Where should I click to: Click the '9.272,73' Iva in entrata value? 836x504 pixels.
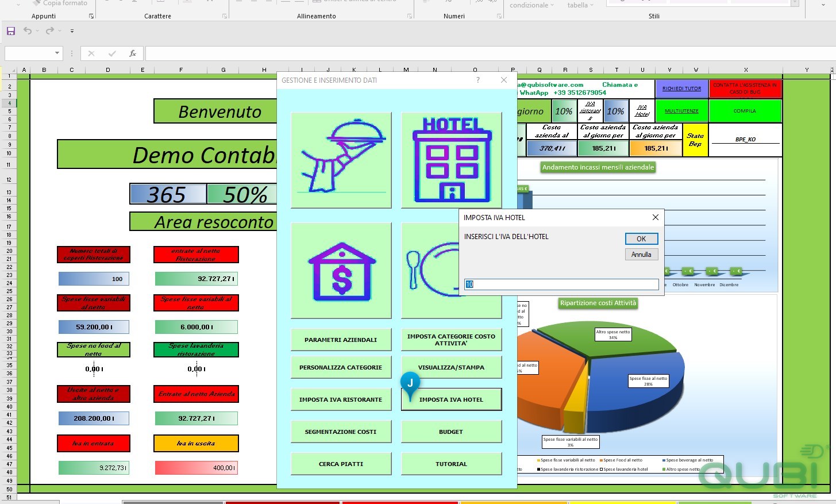(94, 468)
